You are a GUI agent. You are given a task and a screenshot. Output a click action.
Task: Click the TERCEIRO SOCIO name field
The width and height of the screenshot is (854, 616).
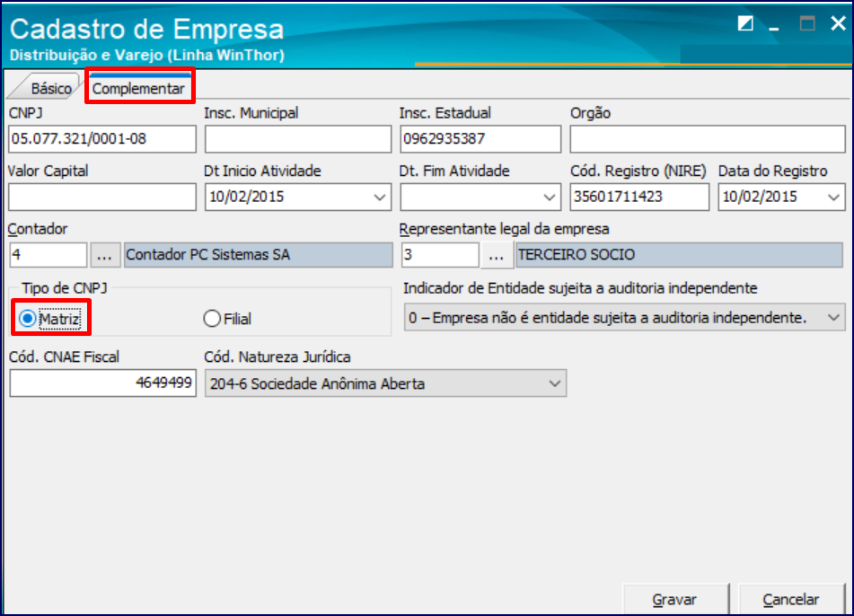pyautogui.click(x=679, y=255)
